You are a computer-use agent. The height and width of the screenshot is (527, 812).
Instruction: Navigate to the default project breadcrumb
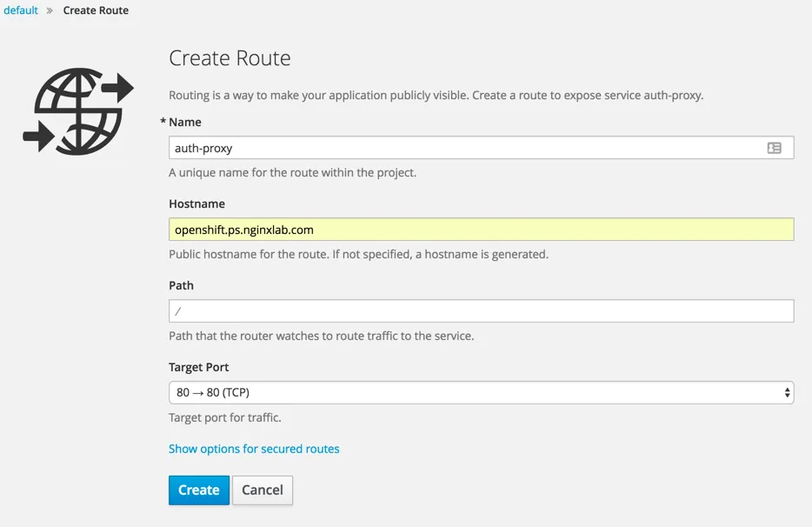coord(19,10)
